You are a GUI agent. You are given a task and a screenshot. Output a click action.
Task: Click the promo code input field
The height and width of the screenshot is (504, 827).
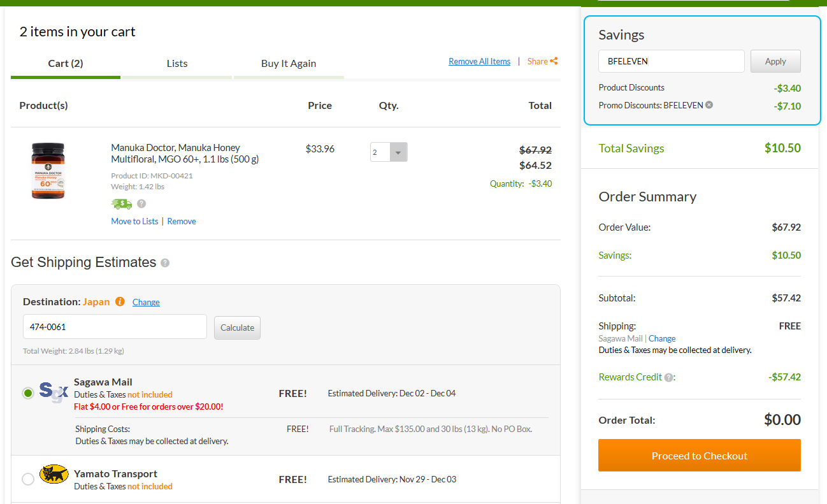point(672,61)
